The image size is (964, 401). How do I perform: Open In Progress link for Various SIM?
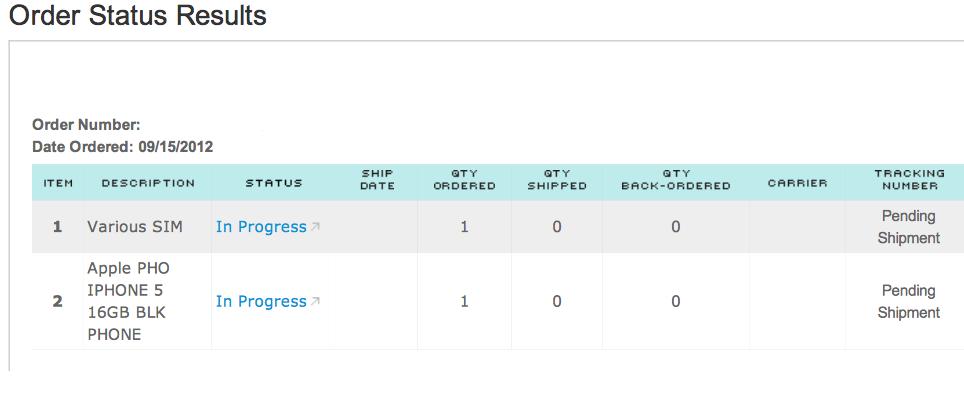261,227
